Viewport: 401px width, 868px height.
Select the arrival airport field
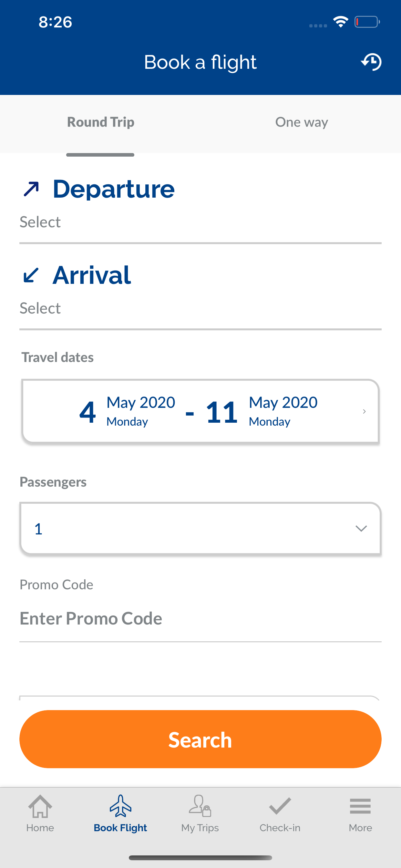pyautogui.click(x=200, y=308)
